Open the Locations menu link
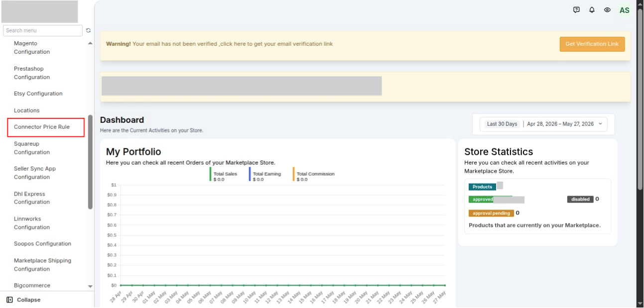Image resolution: width=644 pixels, height=308 pixels. point(26,110)
